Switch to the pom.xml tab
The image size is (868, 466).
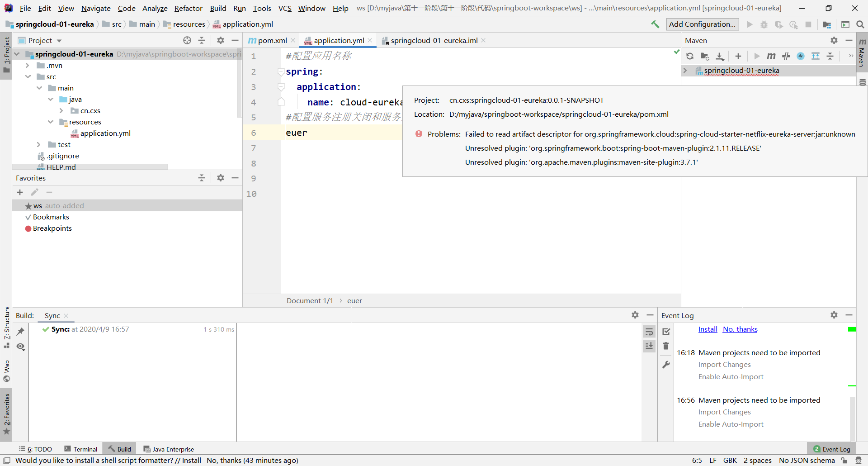pos(272,40)
